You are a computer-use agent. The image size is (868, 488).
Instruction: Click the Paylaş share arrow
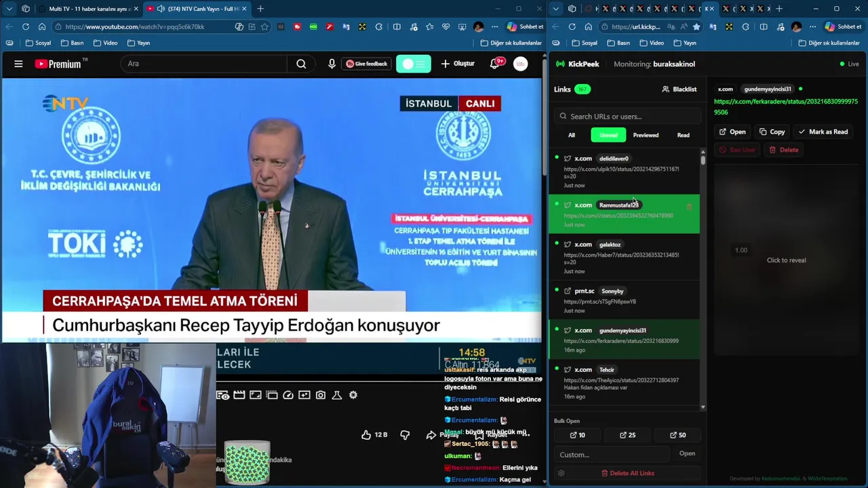click(x=431, y=434)
